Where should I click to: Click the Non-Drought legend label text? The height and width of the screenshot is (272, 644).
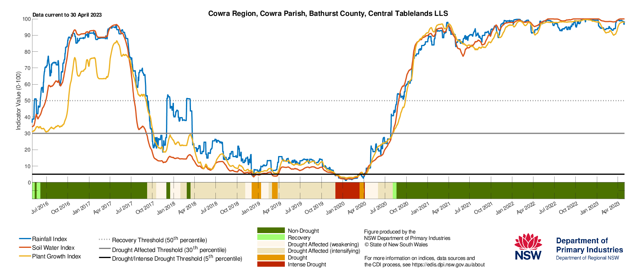pyautogui.click(x=303, y=231)
